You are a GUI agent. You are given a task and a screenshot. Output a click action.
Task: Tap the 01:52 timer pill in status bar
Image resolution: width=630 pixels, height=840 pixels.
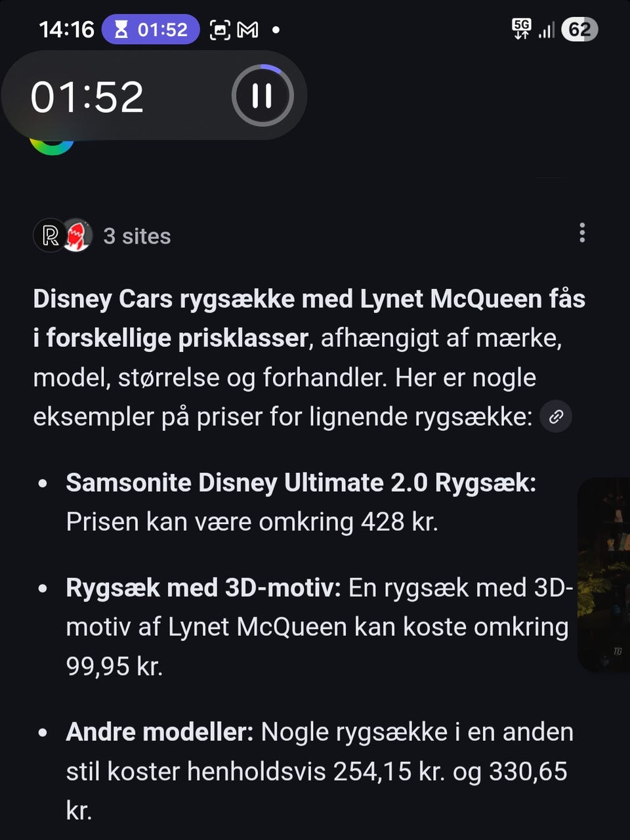coord(151,30)
